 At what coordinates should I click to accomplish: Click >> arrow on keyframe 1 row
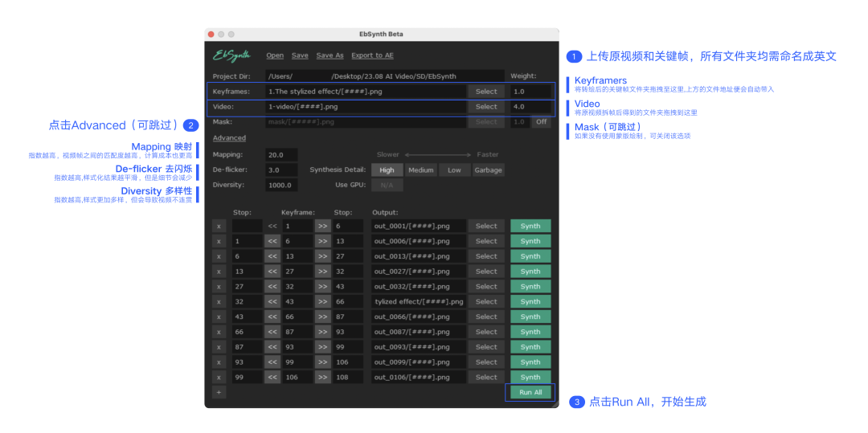(x=323, y=227)
